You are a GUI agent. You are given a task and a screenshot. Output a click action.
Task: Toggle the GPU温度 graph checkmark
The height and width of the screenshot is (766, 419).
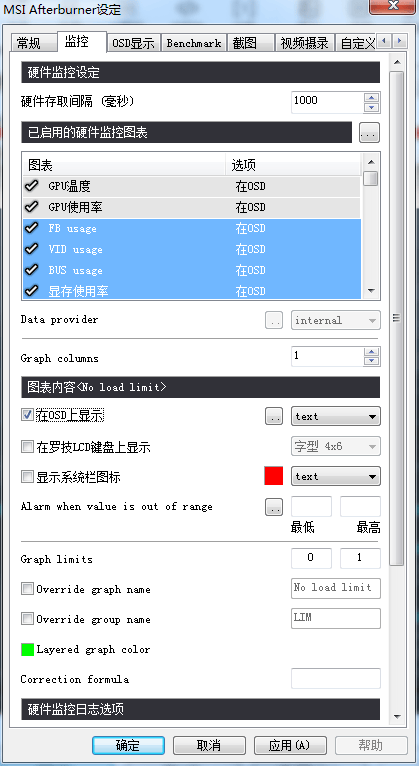tap(32, 186)
